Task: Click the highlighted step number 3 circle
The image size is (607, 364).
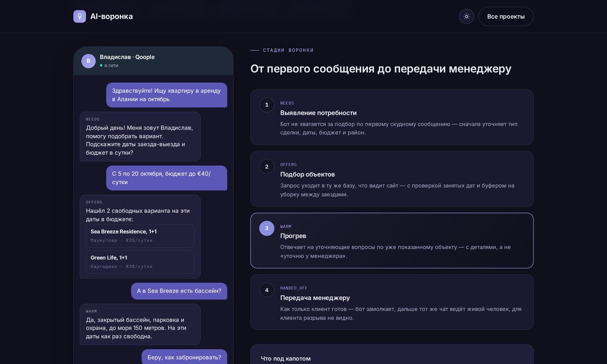Action: click(267, 228)
